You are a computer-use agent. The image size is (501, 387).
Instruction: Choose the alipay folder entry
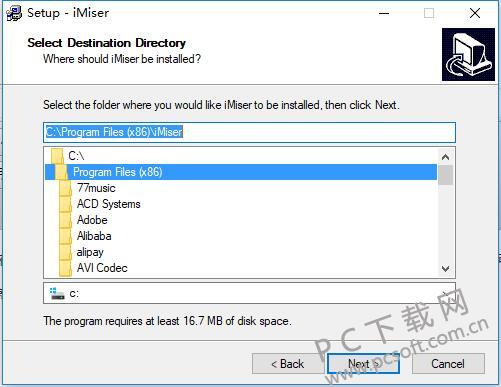pos(90,252)
